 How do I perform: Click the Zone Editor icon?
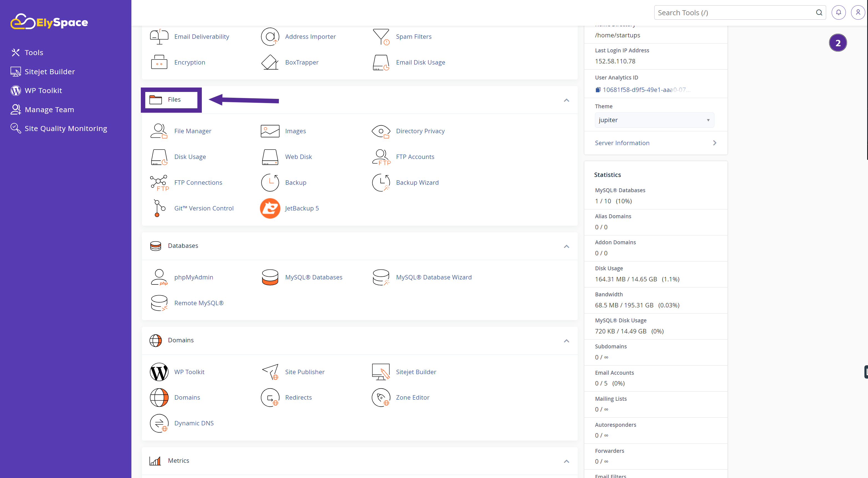pos(381,397)
